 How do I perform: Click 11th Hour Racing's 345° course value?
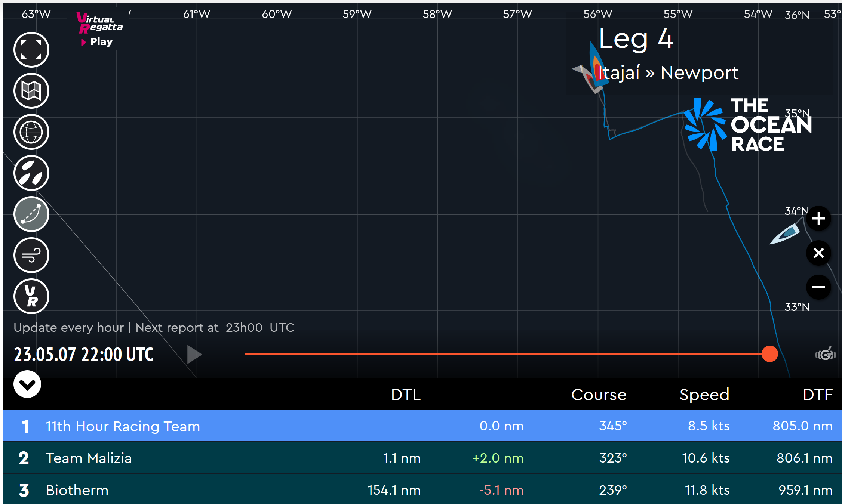click(613, 426)
